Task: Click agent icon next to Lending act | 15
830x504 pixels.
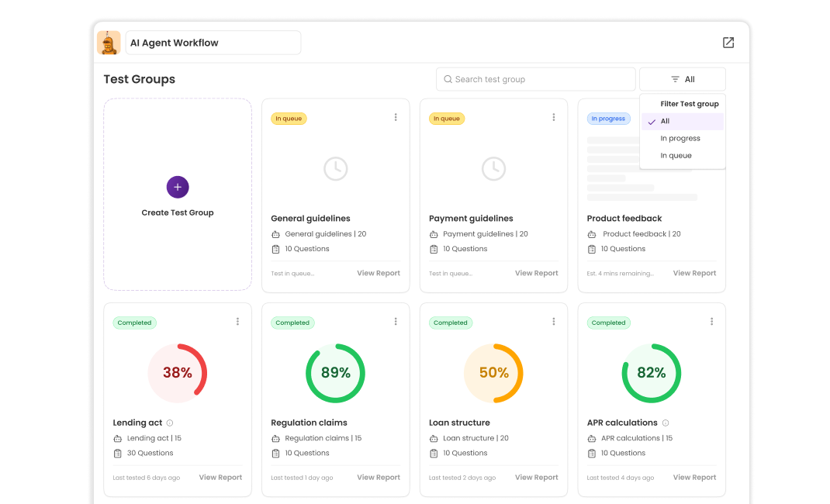Action: pos(117,438)
